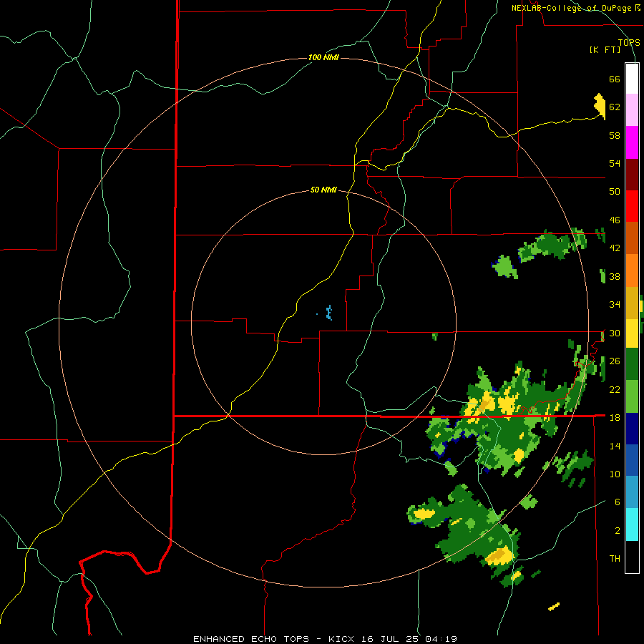The image size is (644, 644).
Task: Choose the light green legend swatch
Action: [x=632, y=396]
